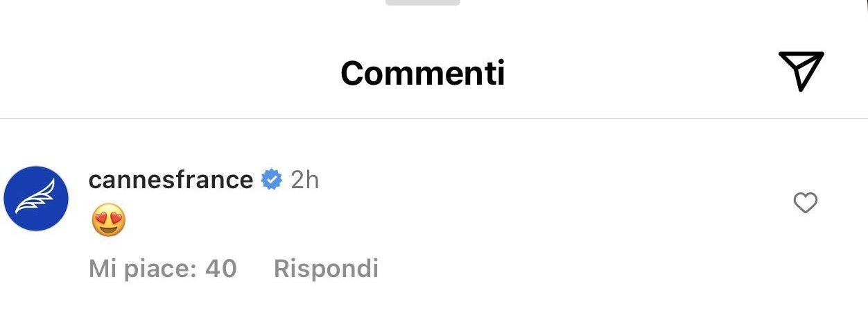Reply to the comment via Rispondi
The height and width of the screenshot is (318, 868).
pyautogui.click(x=326, y=268)
